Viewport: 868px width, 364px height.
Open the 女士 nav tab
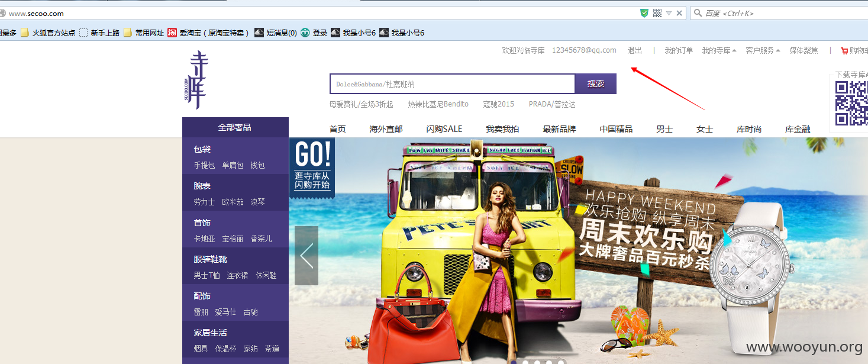click(705, 129)
